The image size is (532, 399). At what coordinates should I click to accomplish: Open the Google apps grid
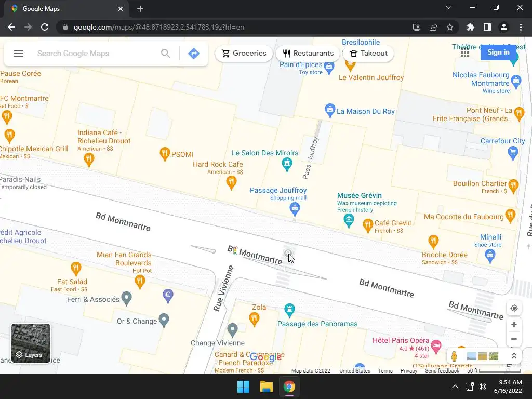pyautogui.click(x=465, y=52)
